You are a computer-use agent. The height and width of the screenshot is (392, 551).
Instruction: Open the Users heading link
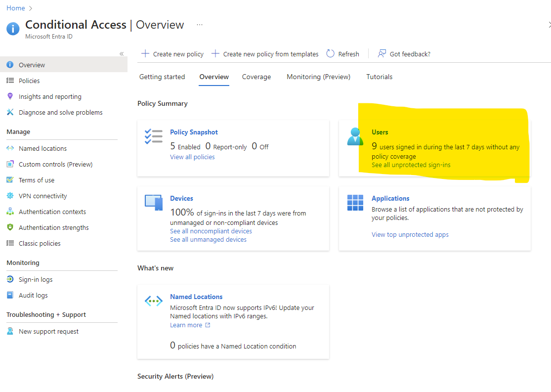pyautogui.click(x=380, y=132)
